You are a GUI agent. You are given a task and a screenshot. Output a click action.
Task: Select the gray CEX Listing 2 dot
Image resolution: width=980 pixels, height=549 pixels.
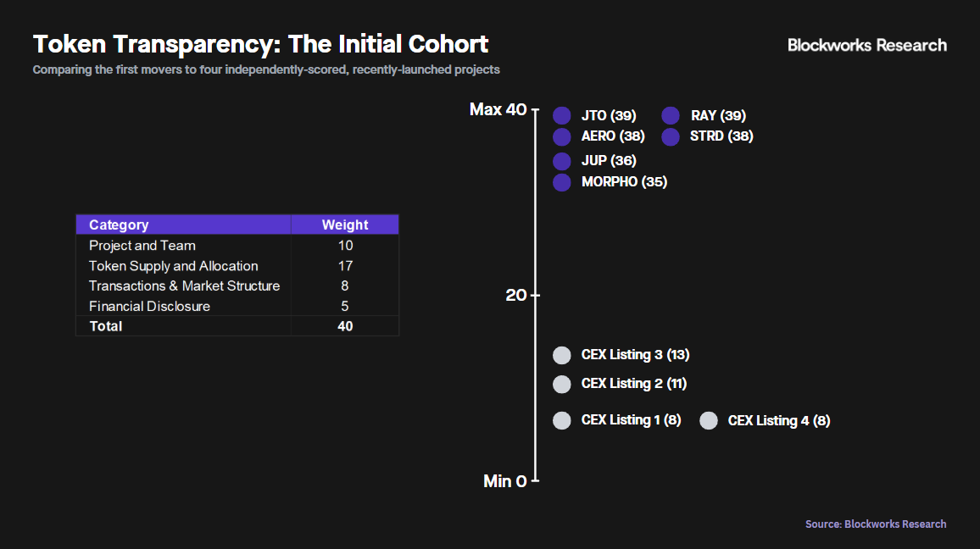[561, 384]
